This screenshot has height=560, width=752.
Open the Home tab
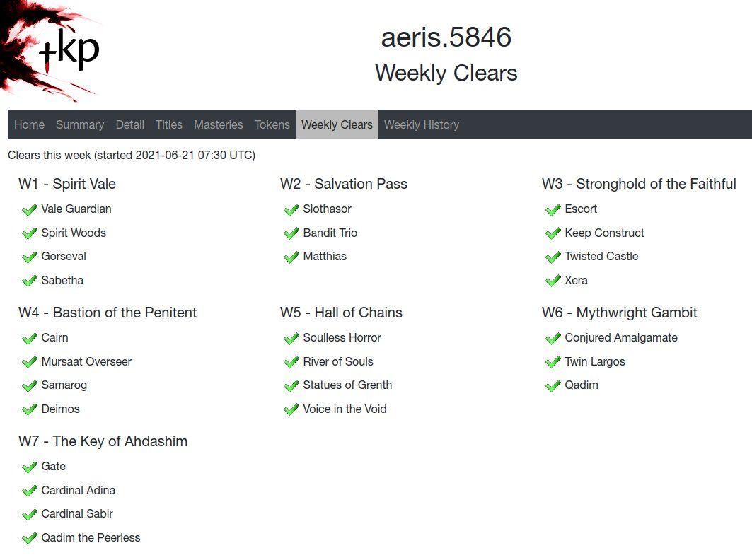[x=29, y=124]
